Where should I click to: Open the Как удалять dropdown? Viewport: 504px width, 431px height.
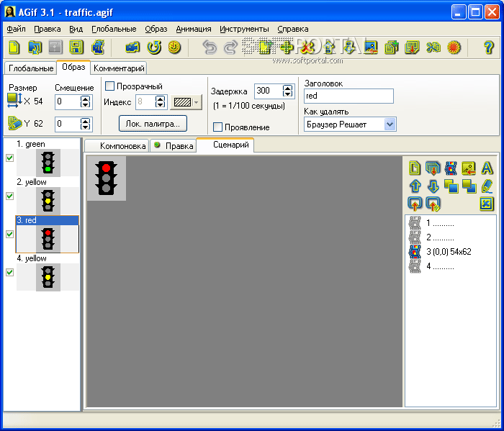pos(390,124)
